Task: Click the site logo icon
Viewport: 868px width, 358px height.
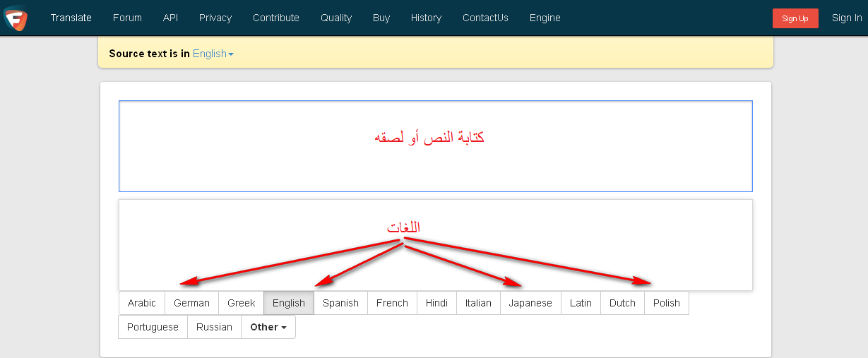Action: [x=16, y=18]
